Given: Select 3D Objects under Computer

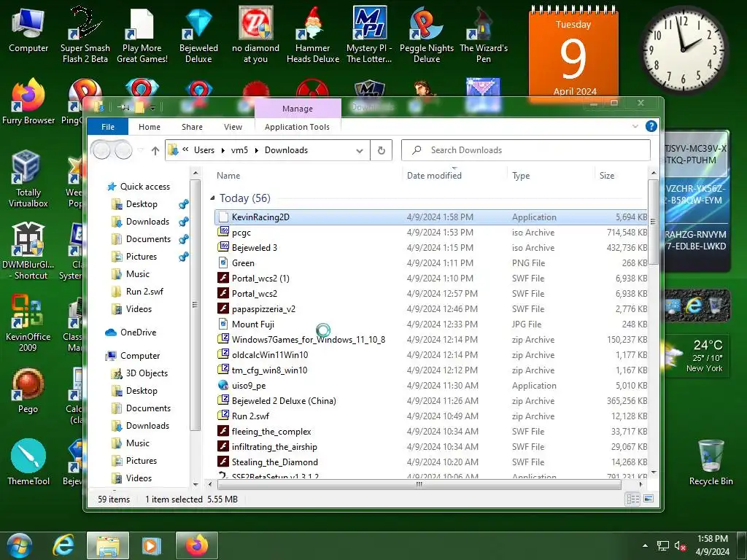Looking at the screenshot, I should (147, 373).
